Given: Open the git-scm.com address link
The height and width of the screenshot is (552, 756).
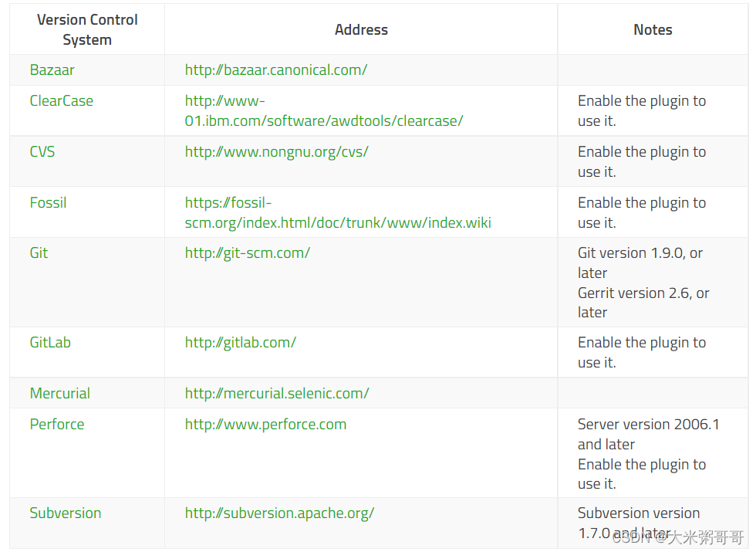Looking at the screenshot, I should 247,252.
